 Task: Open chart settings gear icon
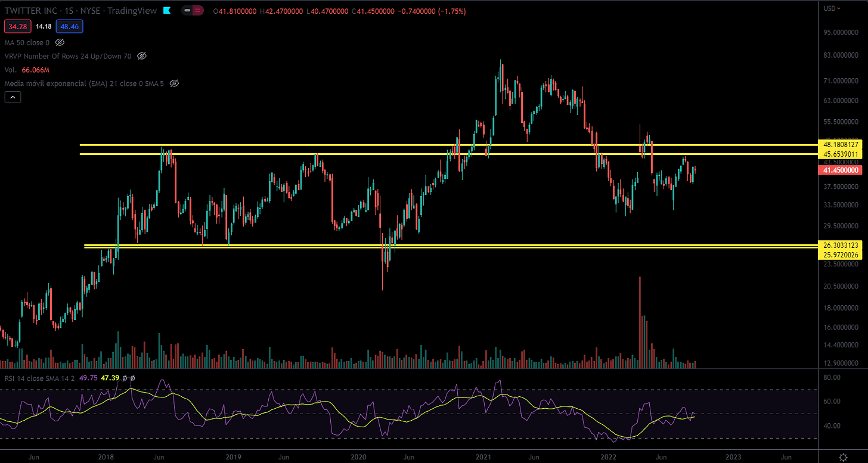coord(843,457)
